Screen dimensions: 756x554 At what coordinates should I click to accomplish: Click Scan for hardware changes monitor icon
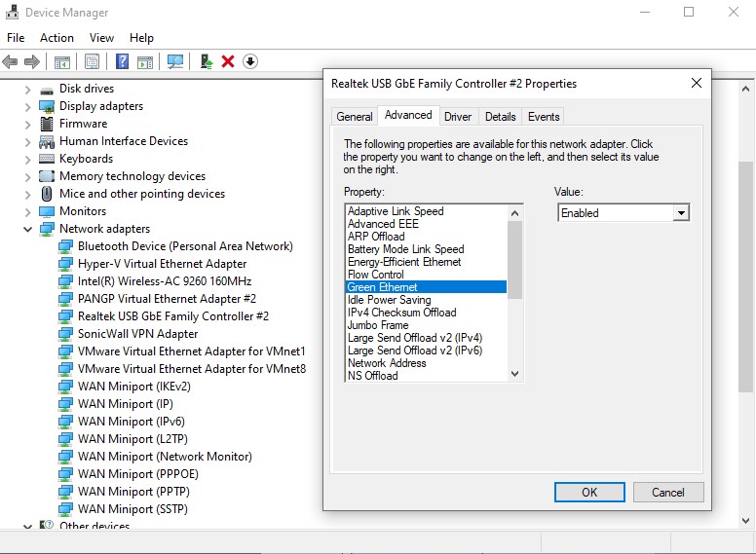pyautogui.click(x=175, y=61)
